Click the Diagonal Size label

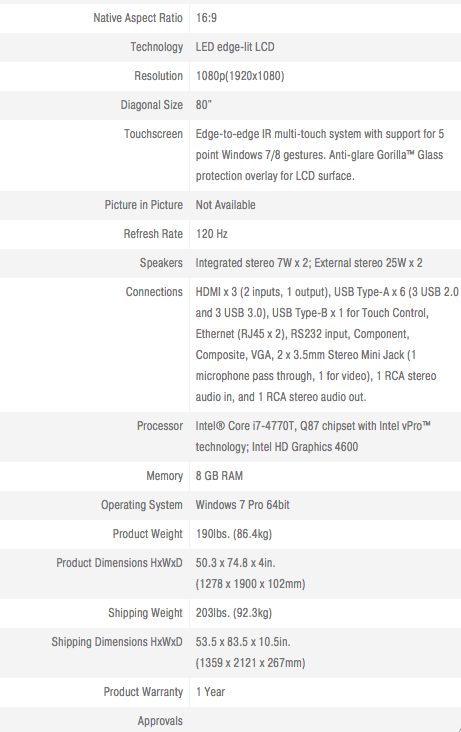pyautogui.click(x=151, y=105)
